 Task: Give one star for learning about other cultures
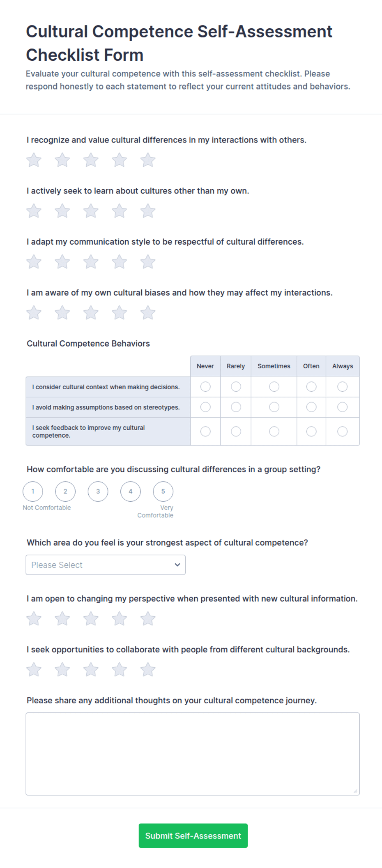point(34,211)
